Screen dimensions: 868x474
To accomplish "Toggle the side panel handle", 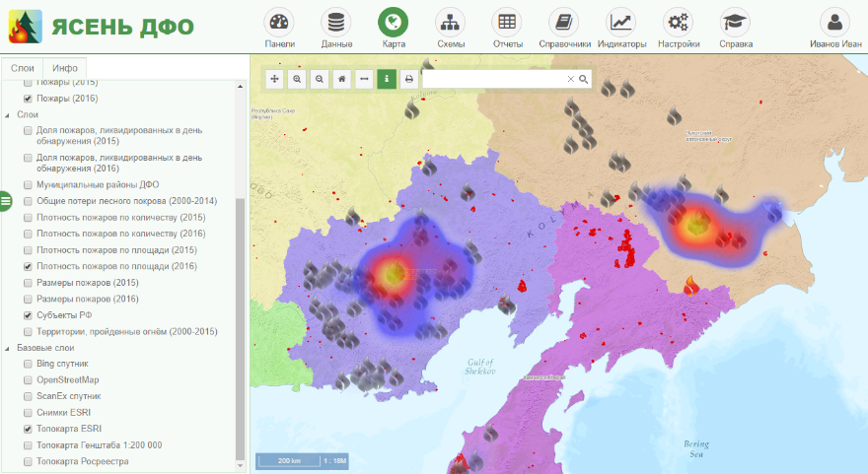I will pyautogui.click(x=5, y=201).
